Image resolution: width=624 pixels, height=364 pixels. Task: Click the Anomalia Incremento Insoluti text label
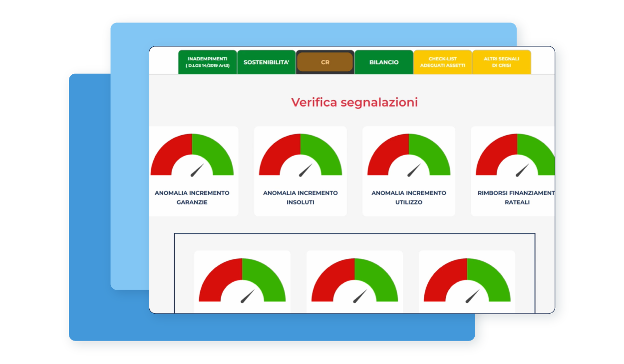301,197
